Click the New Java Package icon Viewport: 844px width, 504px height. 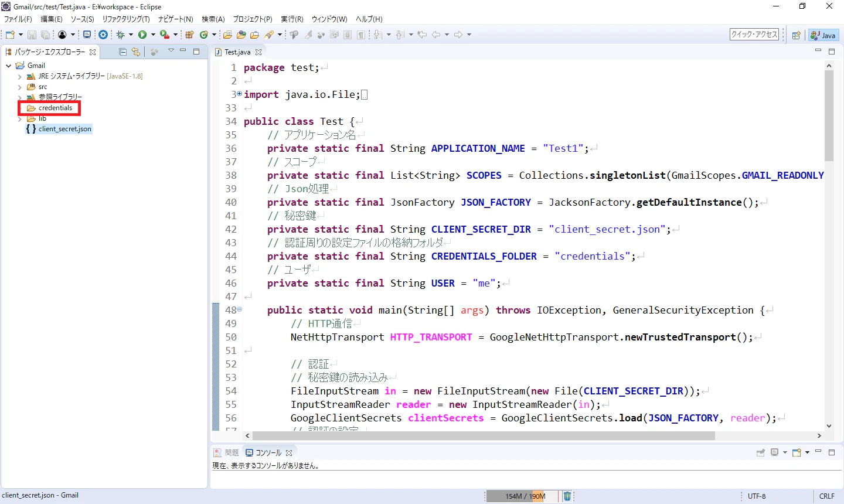pyautogui.click(x=189, y=35)
